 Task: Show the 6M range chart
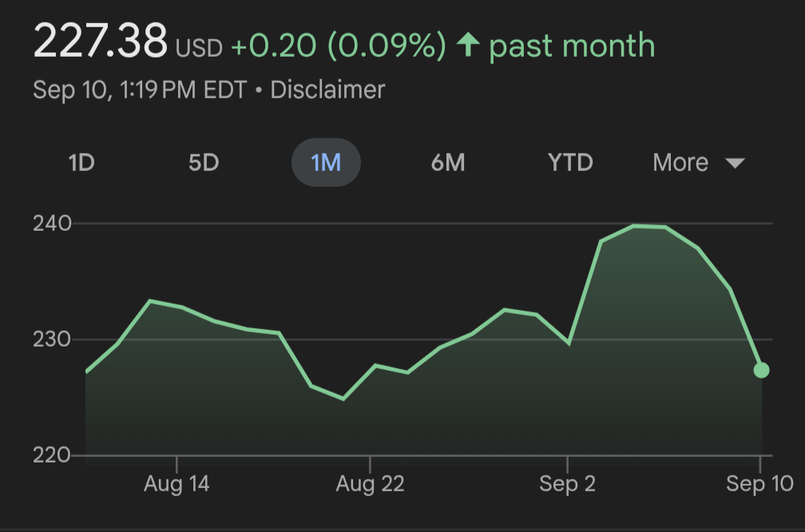[448, 163]
